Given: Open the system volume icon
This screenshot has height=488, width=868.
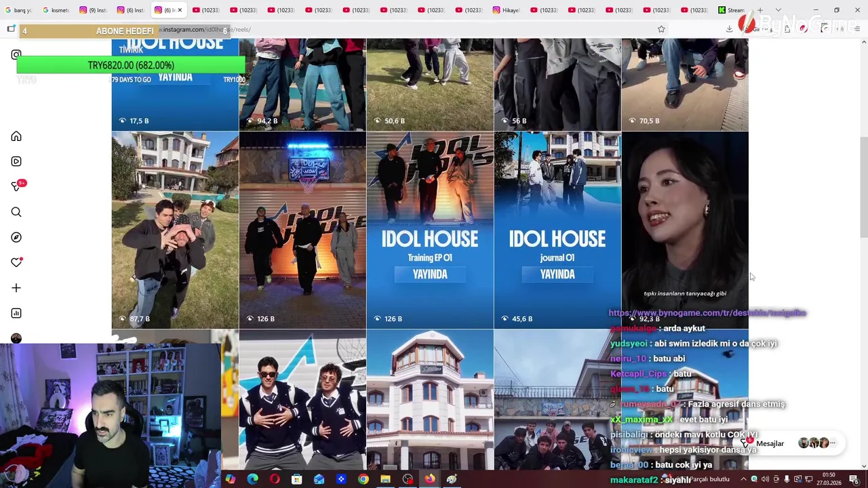Looking at the screenshot, I should click(x=765, y=479).
